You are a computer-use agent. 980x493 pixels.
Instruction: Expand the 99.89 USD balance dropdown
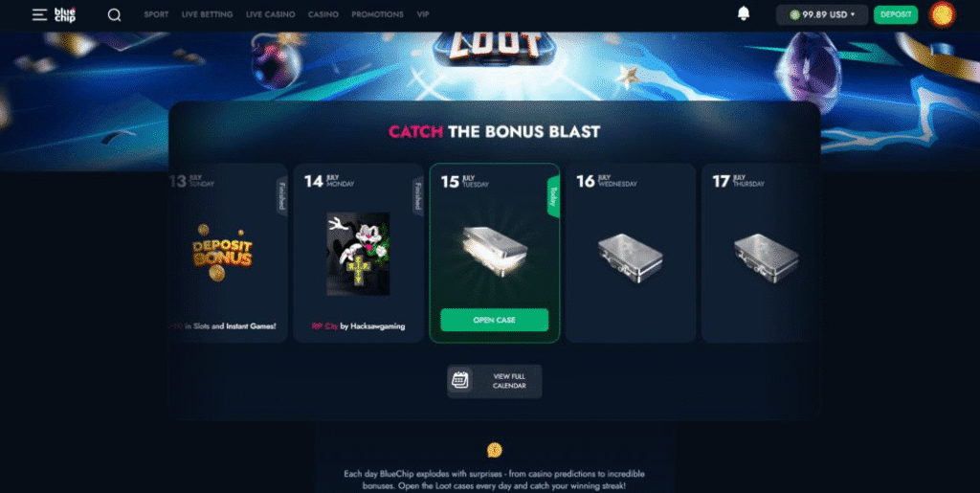[822, 15]
